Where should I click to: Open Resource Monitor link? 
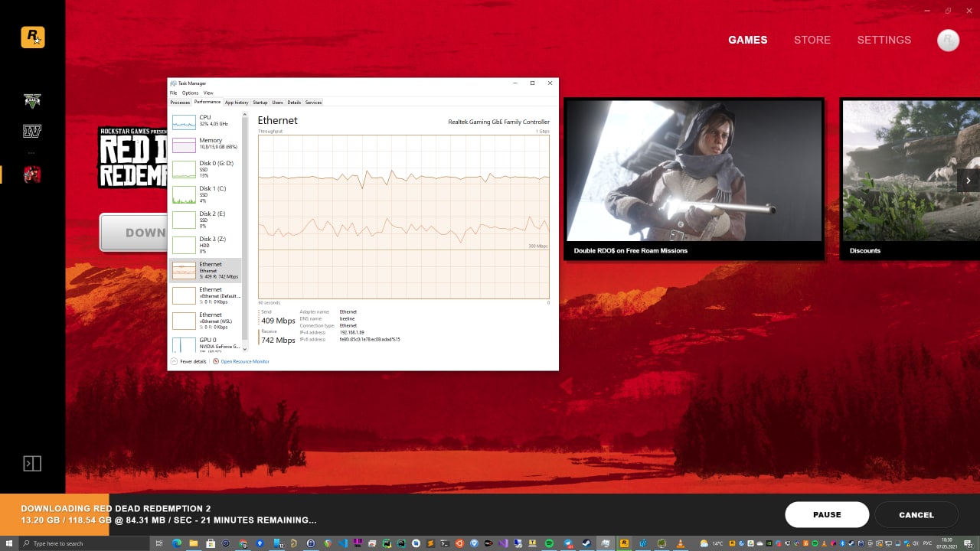(x=241, y=361)
